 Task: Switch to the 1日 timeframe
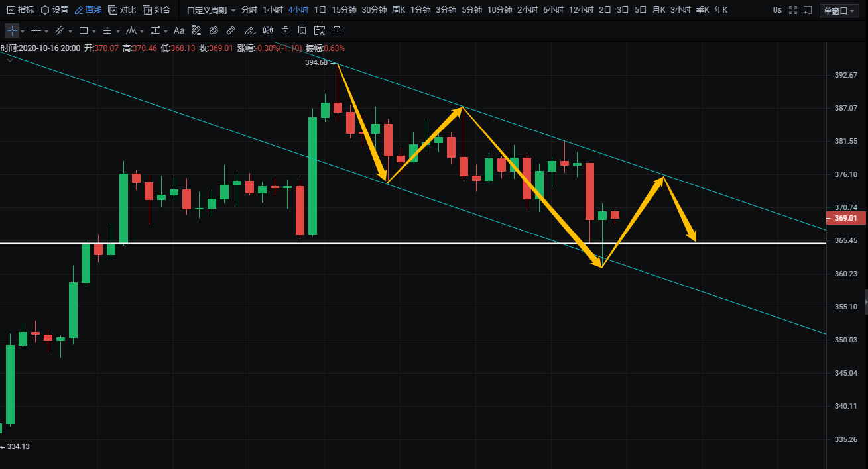point(320,10)
